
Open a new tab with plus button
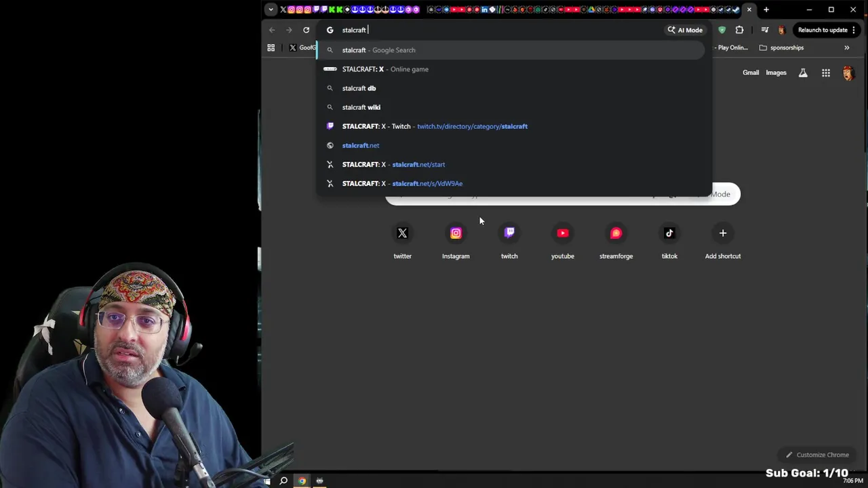coord(766,9)
